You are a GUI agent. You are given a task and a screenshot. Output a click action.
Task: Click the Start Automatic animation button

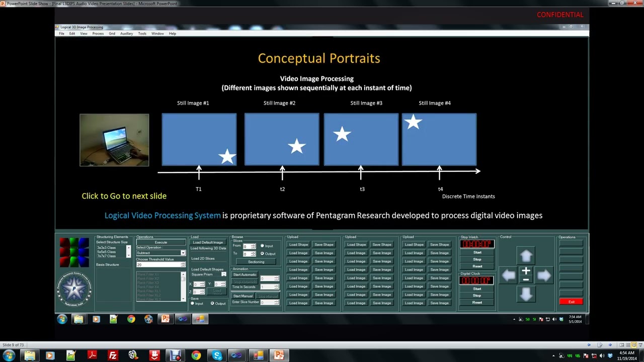[x=245, y=275]
